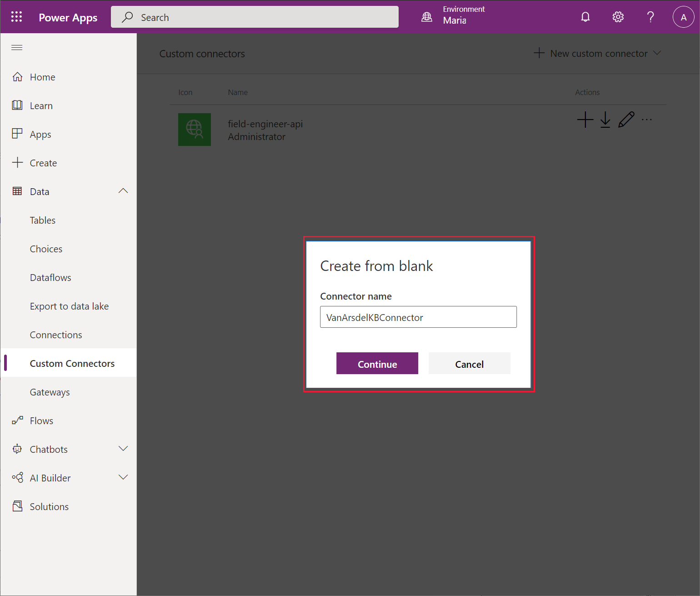Click the search magnifier icon
This screenshot has height=596, width=700.
click(x=128, y=17)
